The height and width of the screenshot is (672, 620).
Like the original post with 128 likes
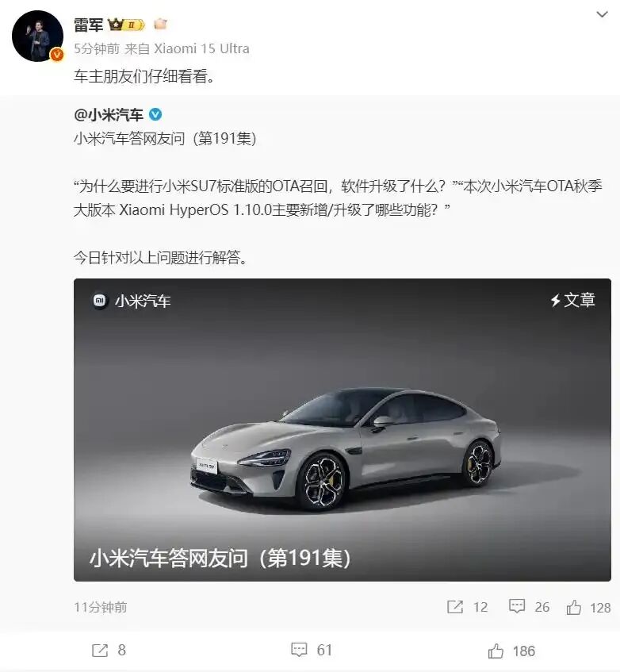(x=588, y=607)
